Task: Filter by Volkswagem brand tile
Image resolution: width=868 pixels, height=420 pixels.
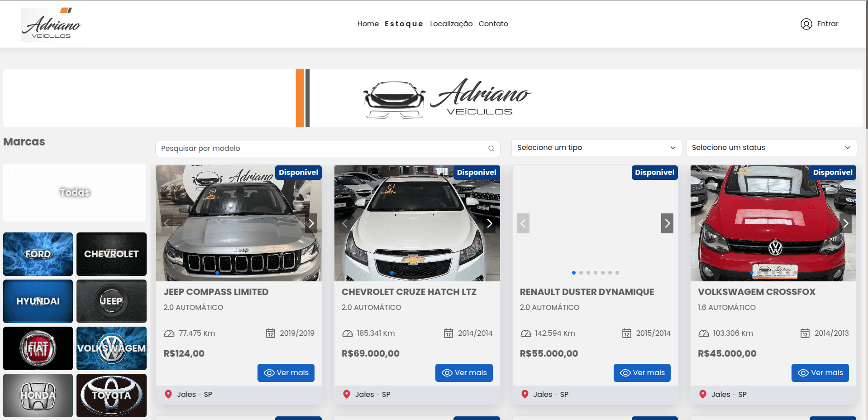Action: (x=111, y=348)
